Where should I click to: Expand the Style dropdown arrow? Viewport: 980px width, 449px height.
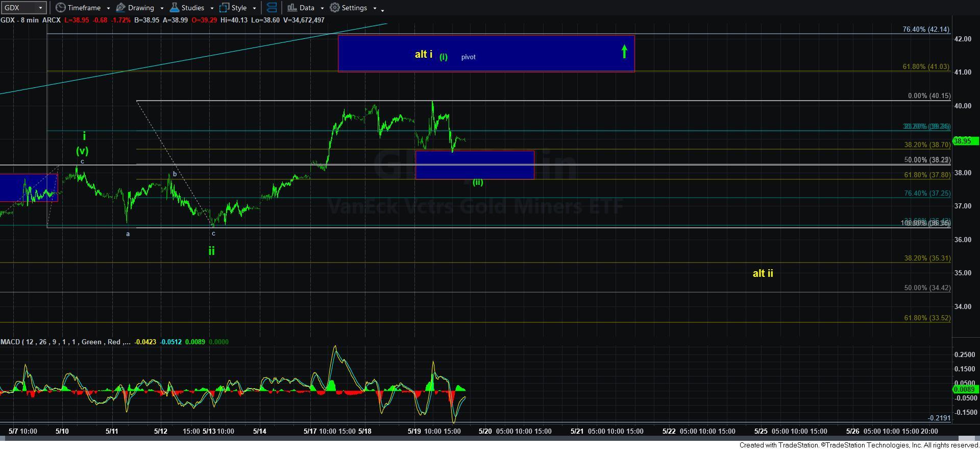click(x=254, y=8)
